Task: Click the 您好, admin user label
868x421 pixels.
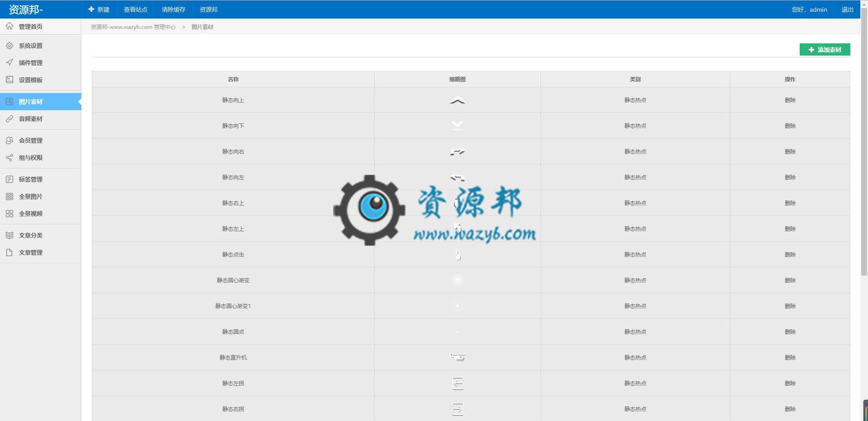Action: [x=809, y=9]
